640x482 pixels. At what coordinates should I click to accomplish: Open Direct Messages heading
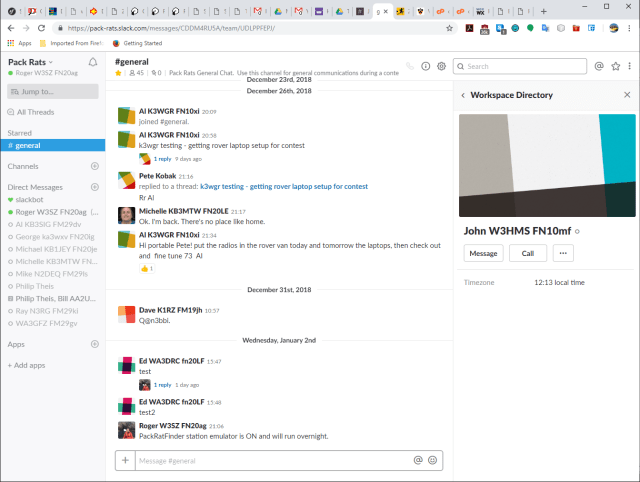click(35, 187)
